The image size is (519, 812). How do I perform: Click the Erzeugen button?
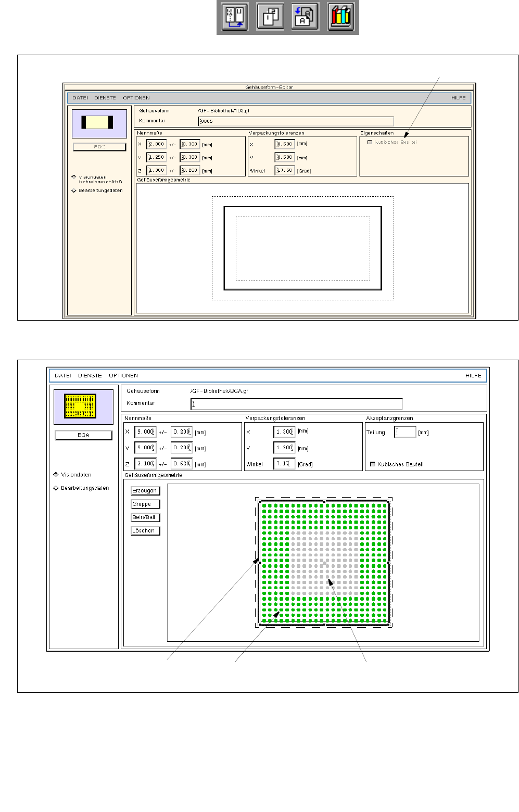pos(145,491)
